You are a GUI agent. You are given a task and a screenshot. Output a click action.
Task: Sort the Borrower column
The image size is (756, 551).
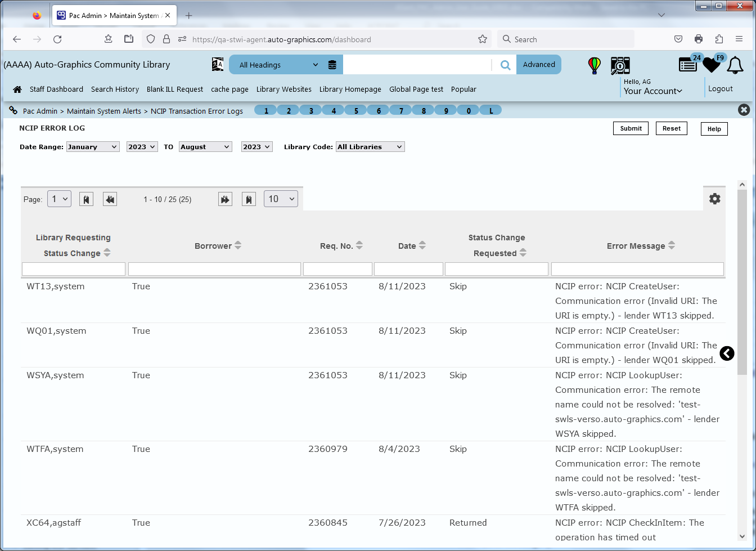click(x=238, y=245)
